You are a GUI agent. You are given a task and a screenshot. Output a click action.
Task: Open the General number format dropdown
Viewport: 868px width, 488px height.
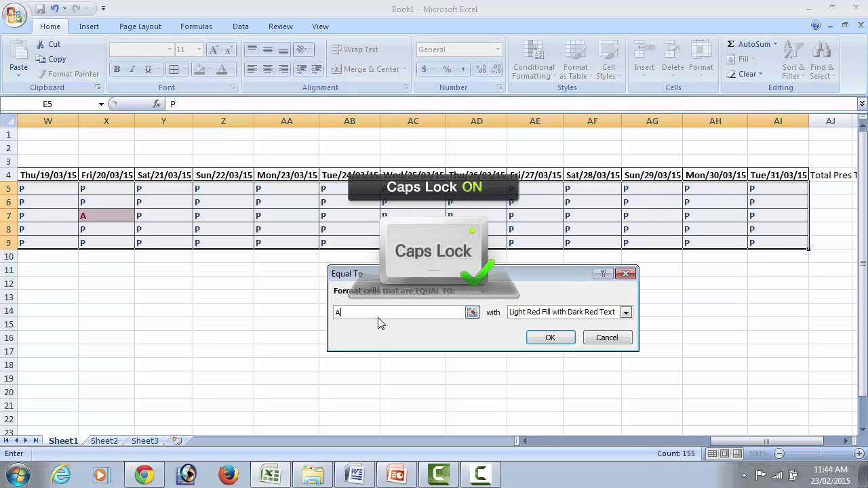(x=498, y=49)
